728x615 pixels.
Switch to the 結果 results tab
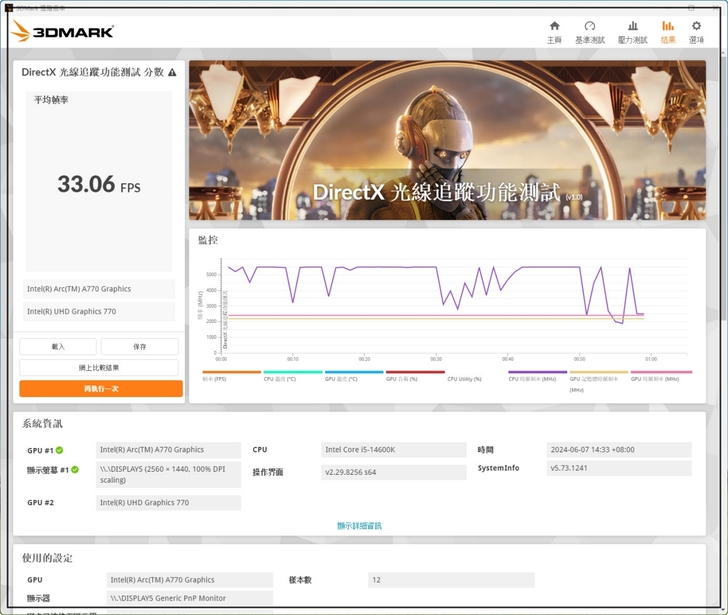point(667,31)
